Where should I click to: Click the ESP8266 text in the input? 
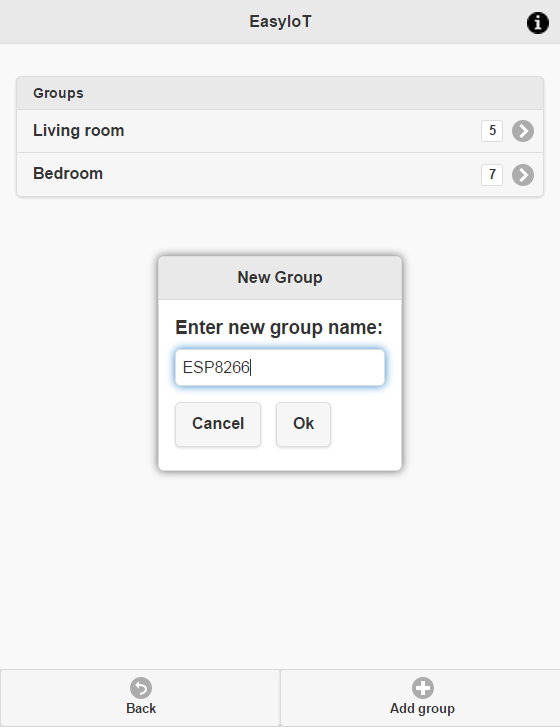point(216,368)
